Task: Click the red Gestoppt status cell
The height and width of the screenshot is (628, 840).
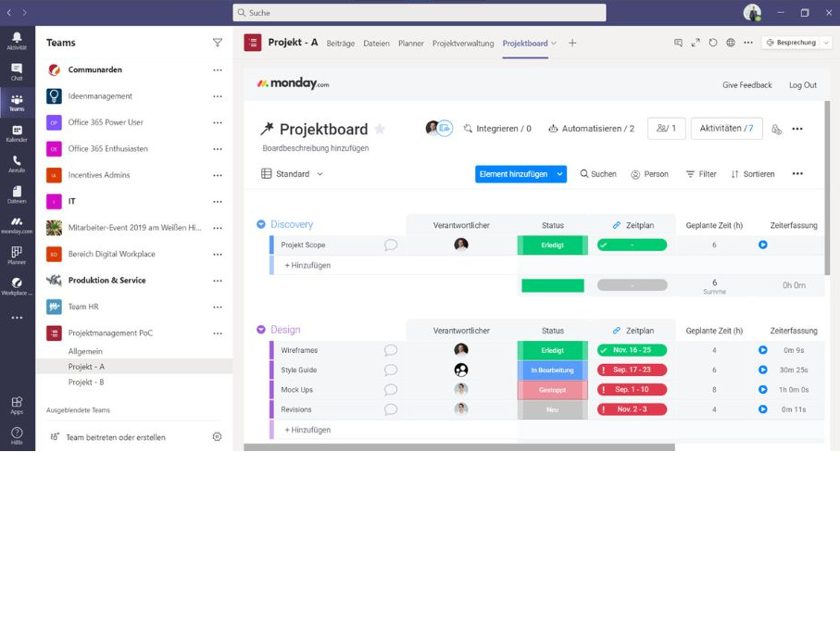Action: tap(552, 390)
